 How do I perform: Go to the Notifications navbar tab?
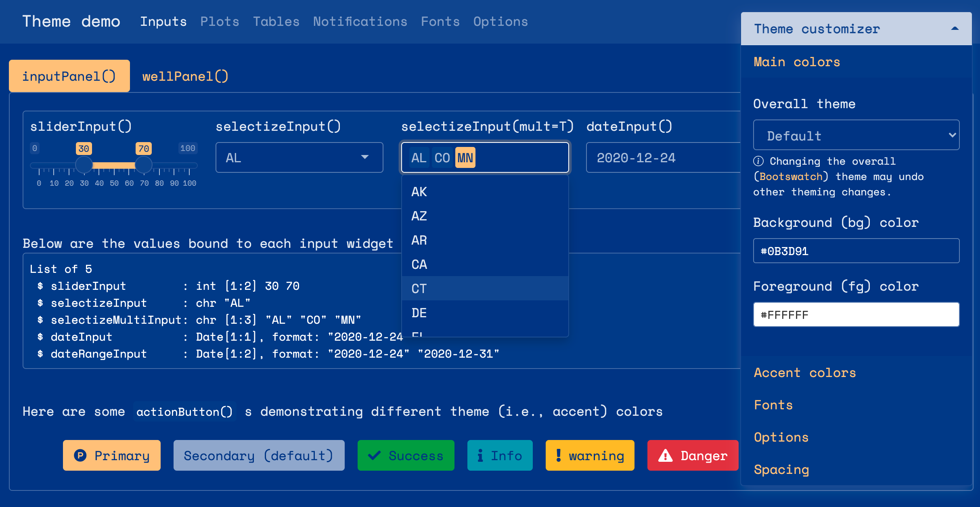coord(360,21)
